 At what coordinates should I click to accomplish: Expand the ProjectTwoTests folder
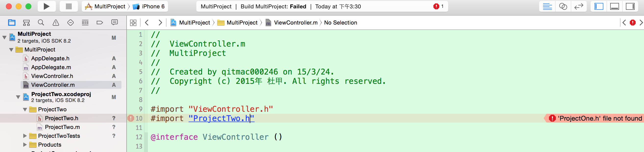tap(25, 136)
